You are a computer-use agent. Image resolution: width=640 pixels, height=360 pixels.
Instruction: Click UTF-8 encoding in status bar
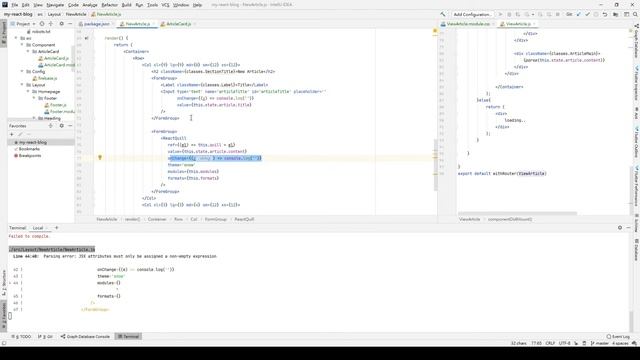564,343
